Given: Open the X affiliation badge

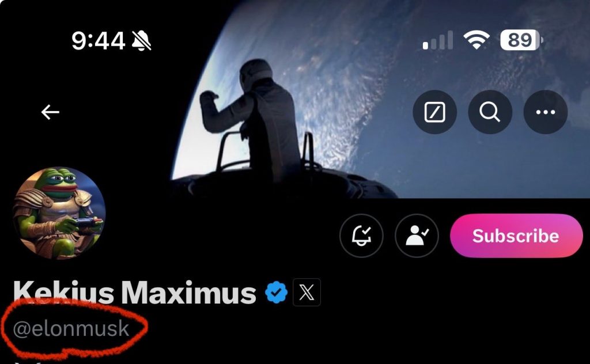Looking at the screenshot, I should pos(307,292).
